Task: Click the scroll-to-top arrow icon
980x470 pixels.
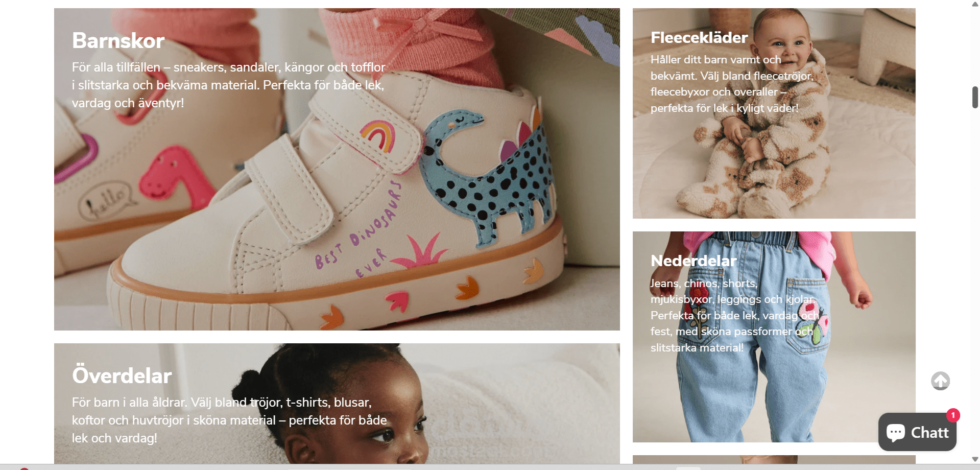Action: 940,381
